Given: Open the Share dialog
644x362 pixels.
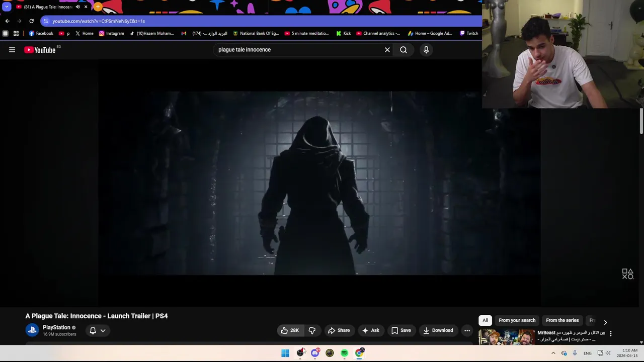Looking at the screenshot, I should (339, 330).
